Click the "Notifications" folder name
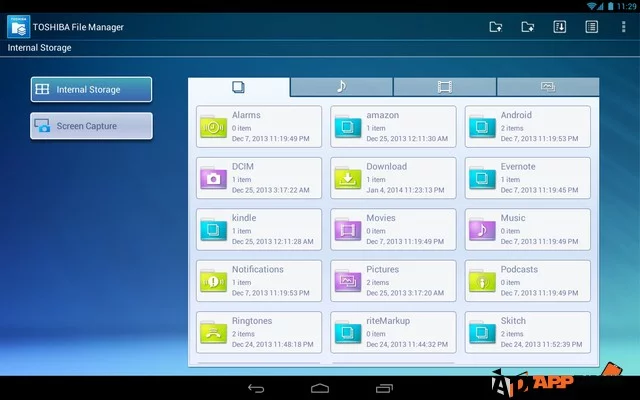 click(x=258, y=269)
